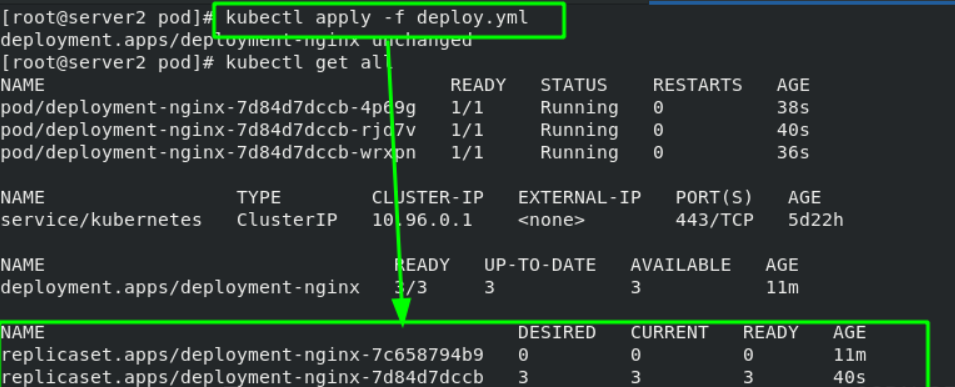Viewport: 955px width, 387px height.
Task: Click the RESTARTS column header
Action: coord(697,85)
